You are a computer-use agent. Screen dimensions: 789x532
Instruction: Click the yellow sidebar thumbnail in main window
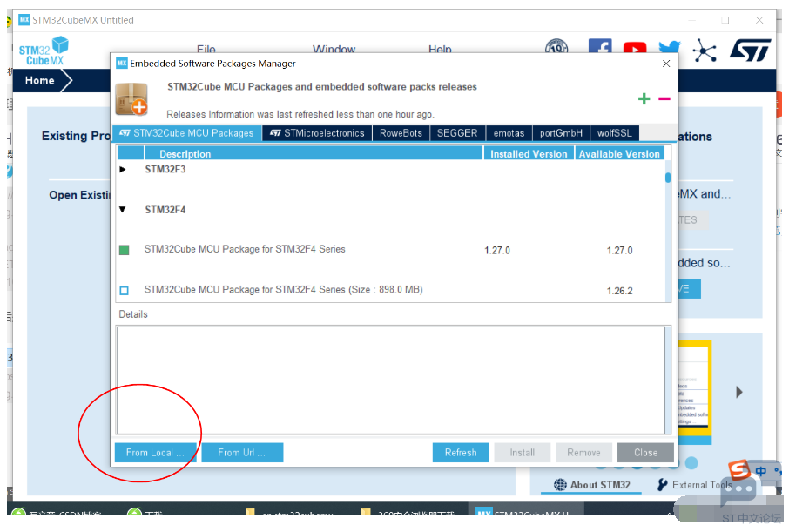tap(694, 391)
